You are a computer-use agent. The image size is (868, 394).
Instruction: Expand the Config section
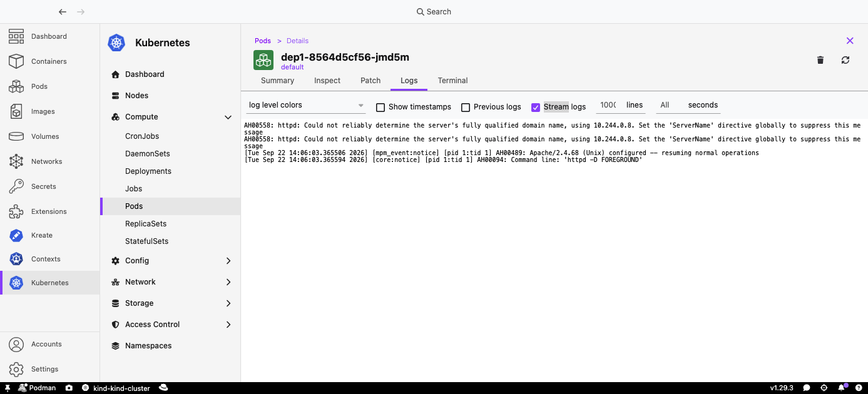tap(170, 261)
